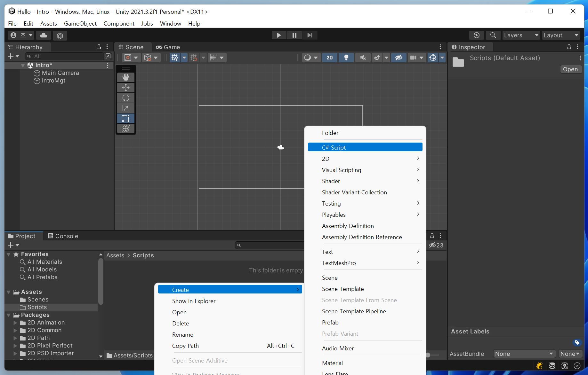Open the Scripts folder icon in Inspector
The height and width of the screenshot is (375, 588).
[458, 62]
